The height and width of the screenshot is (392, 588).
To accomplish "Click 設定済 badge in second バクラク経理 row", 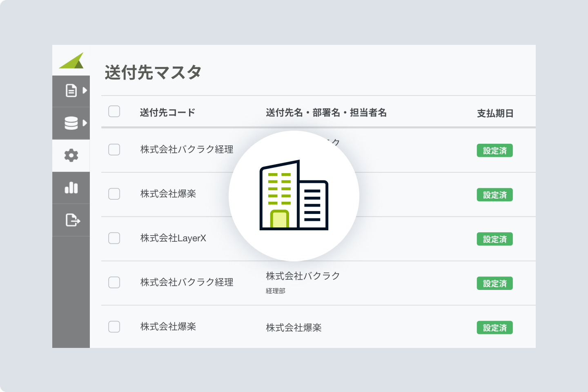I will coord(494,283).
